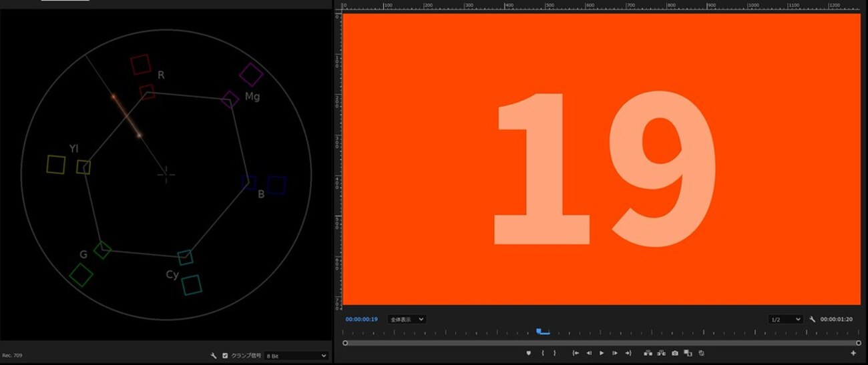This screenshot has height=365, width=868.
Task: Click the 00:00:01:20 duration timecode
Action: pos(837,320)
